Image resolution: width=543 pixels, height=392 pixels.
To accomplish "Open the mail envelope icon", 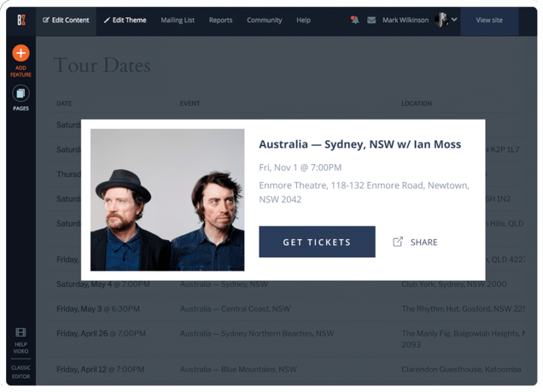I will pyautogui.click(x=371, y=20).
